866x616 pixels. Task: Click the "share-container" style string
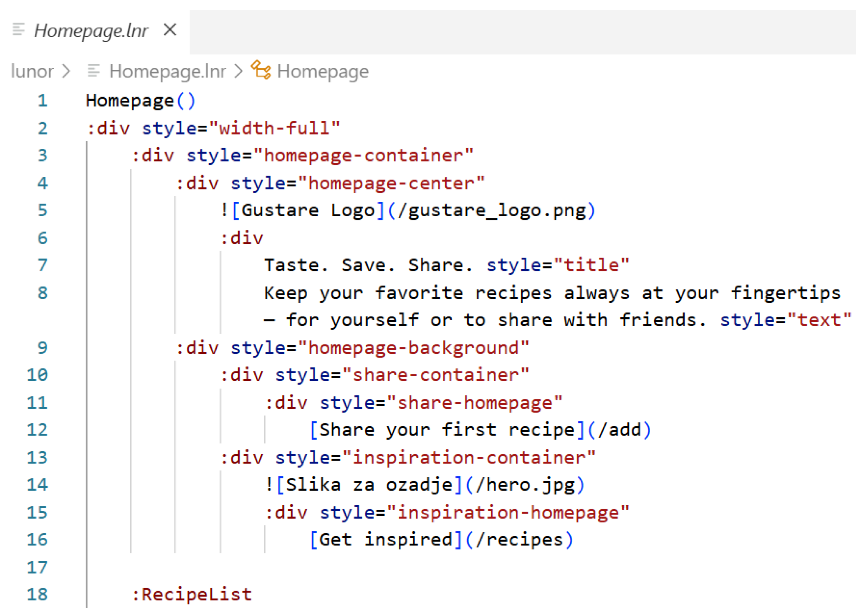click(x=436, y=375)
